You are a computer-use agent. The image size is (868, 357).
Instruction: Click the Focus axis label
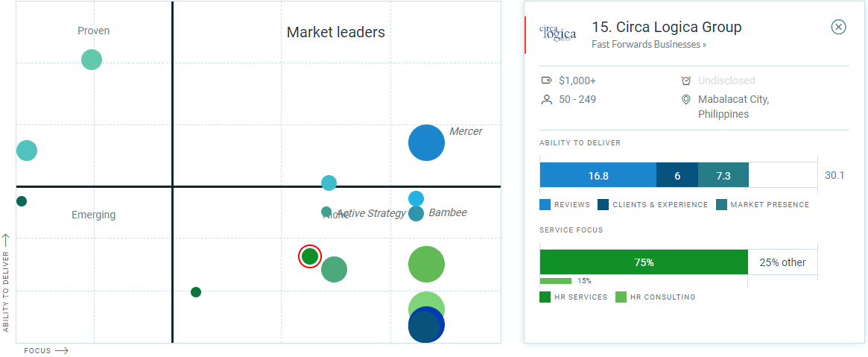[x=37, y=350]
